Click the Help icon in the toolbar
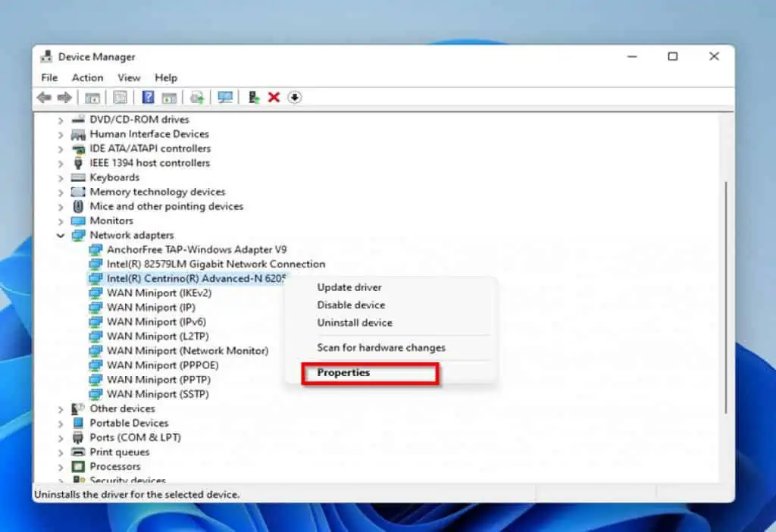Viewport: 776px width, 532px height. [x=149, y=97]
